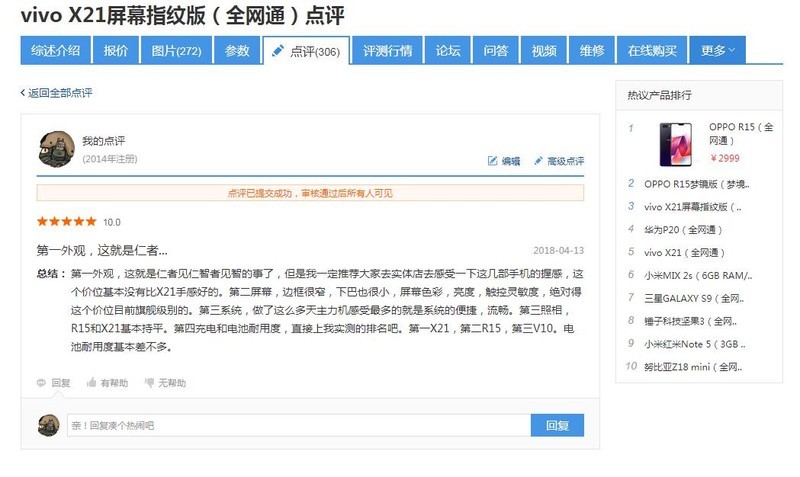Open the 点评(306) tab
800x477 pixels.
pyautogui.click(x=306, y=51)
